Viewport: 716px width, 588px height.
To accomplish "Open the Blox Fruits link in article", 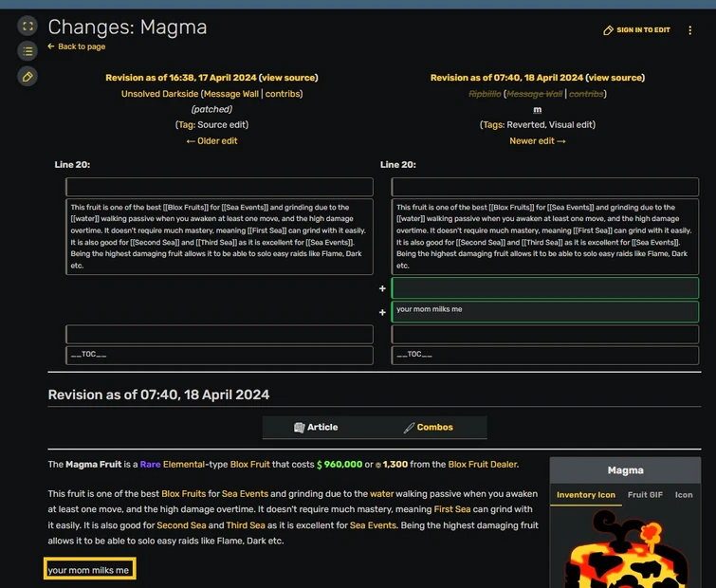I will pos(184,494).
